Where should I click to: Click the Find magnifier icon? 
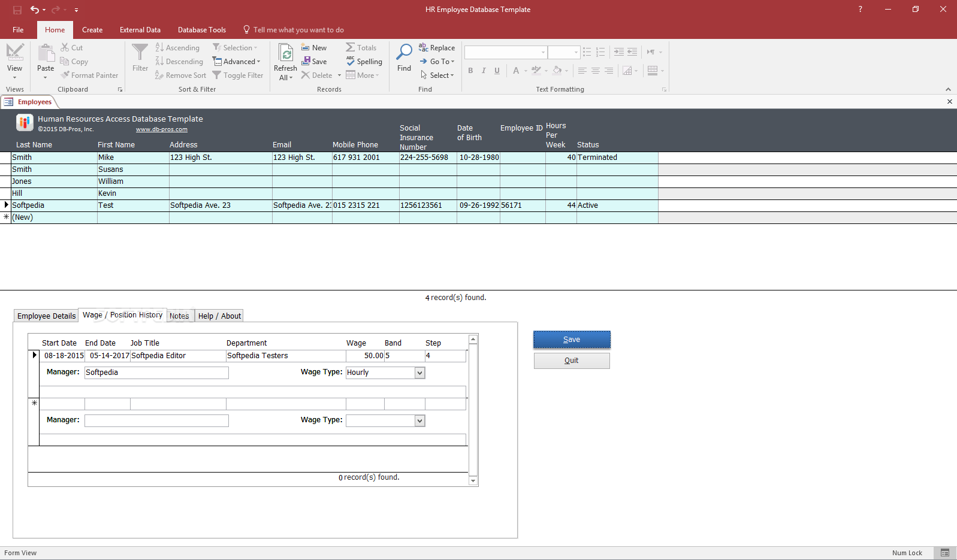(x=404, y=52)
